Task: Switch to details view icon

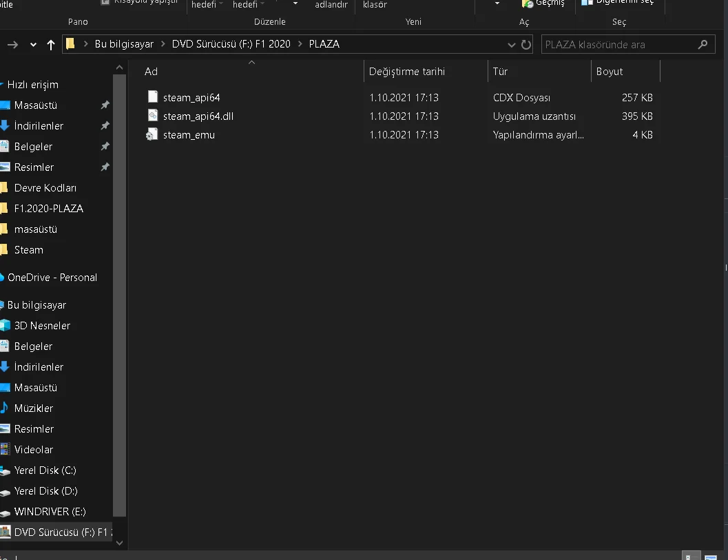Action: click(690, 557)
